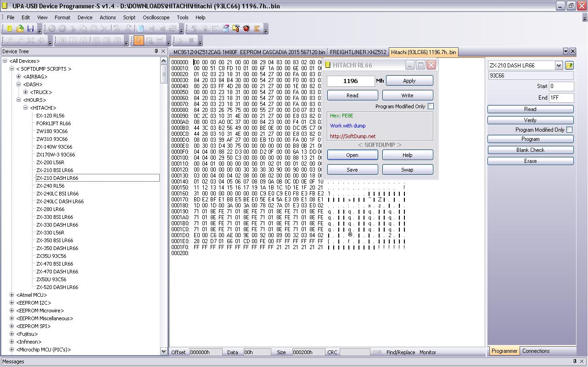Click the Device Tree scroll down arrow
Image resolution: width=588 pixels, height=367 pixels.
(x=164, y=351)
